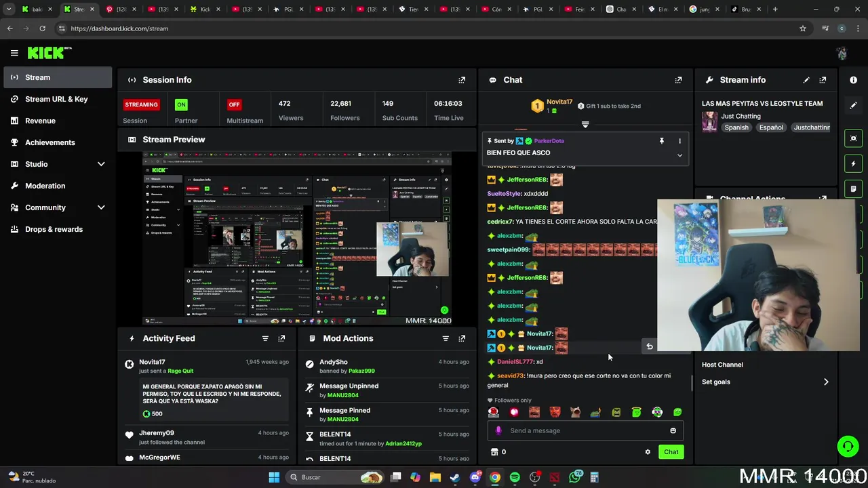Click Host Channel in Channel Actions
The image size is (868, 488).
coord(722,365)
